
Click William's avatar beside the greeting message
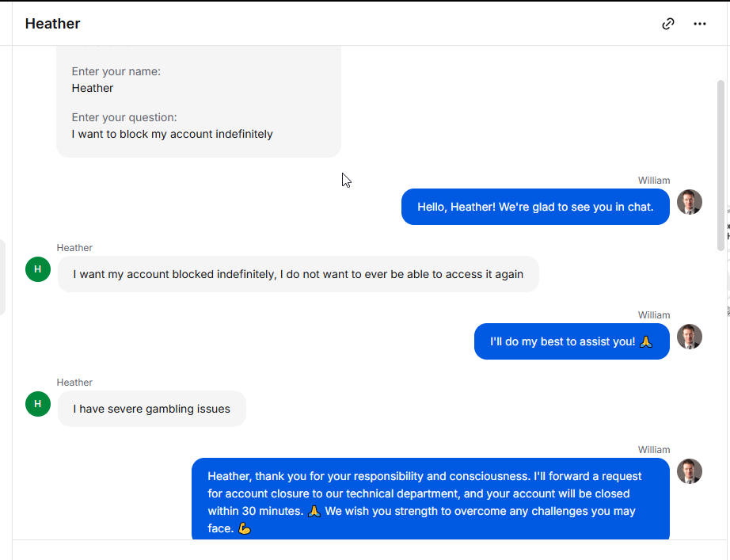(x=690, y=202)
